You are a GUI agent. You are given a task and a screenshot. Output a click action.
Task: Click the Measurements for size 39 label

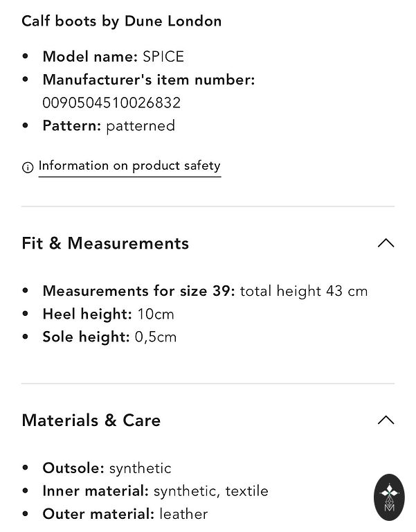tap(139, 291)
